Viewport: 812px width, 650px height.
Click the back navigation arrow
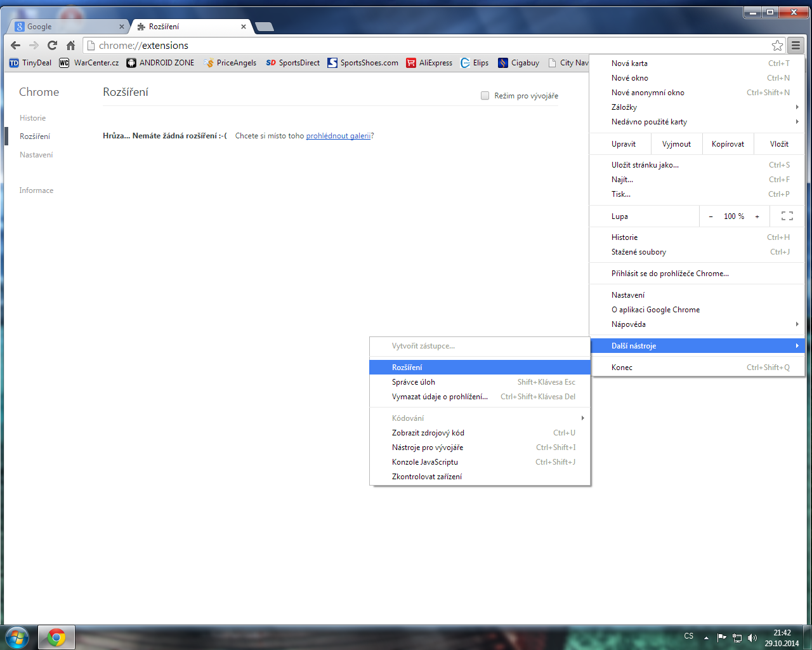pos(16,45)
